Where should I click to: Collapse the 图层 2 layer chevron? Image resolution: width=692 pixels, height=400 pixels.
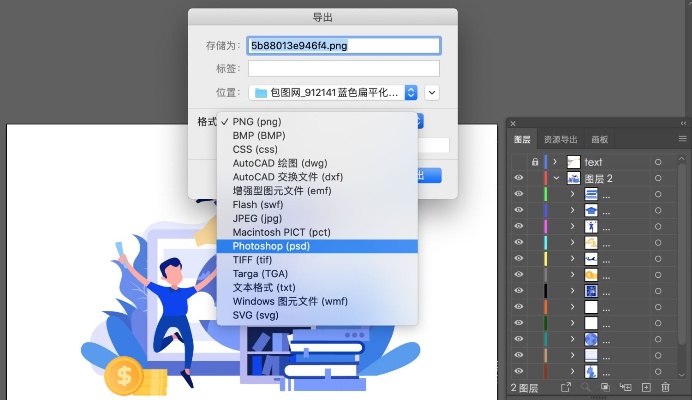coord(557,178)
